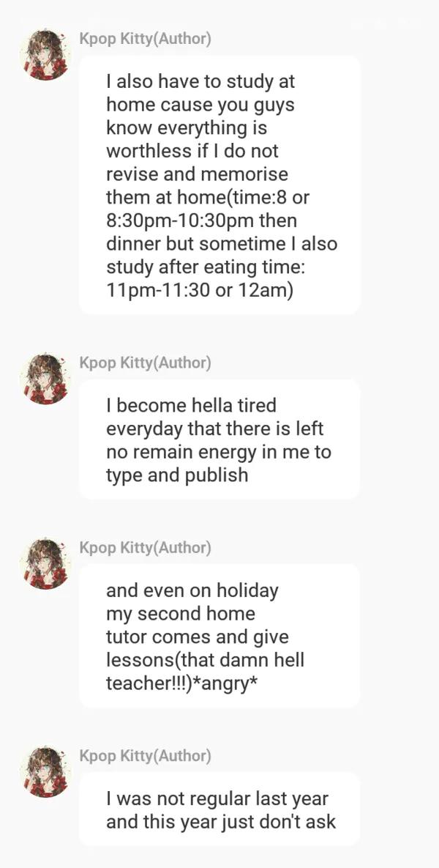Tap the comment 'I become hella tired everyday'
439x868 pixels.
(219, 439)
